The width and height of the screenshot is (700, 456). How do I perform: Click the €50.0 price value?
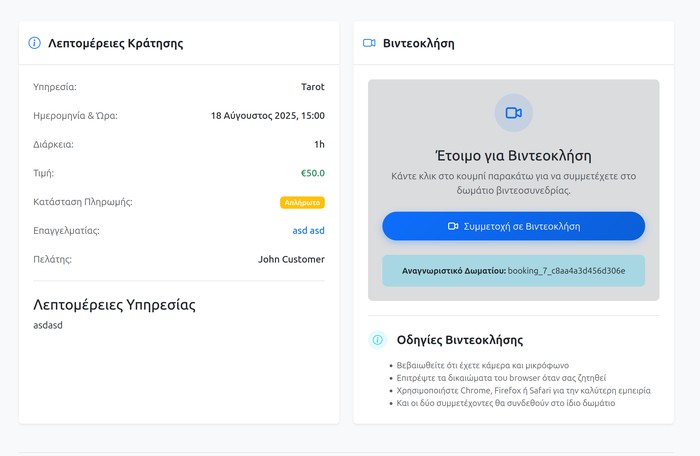[x=313, y=173]
